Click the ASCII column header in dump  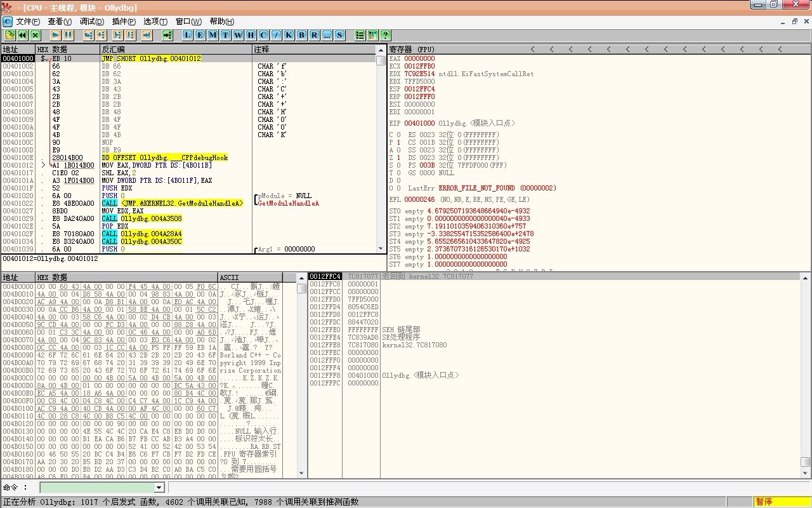[250, 277]
